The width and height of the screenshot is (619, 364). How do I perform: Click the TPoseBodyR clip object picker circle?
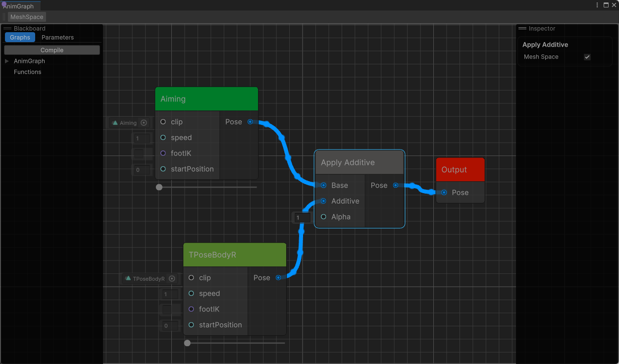point(172,279)
